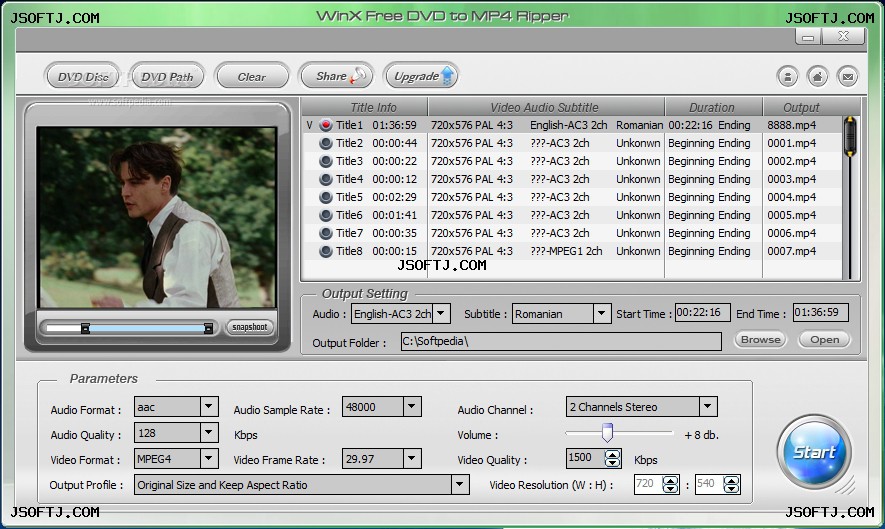Expand the Audio Quality dropdown
This screenshot has height=529, width=885.
(208, 432)
